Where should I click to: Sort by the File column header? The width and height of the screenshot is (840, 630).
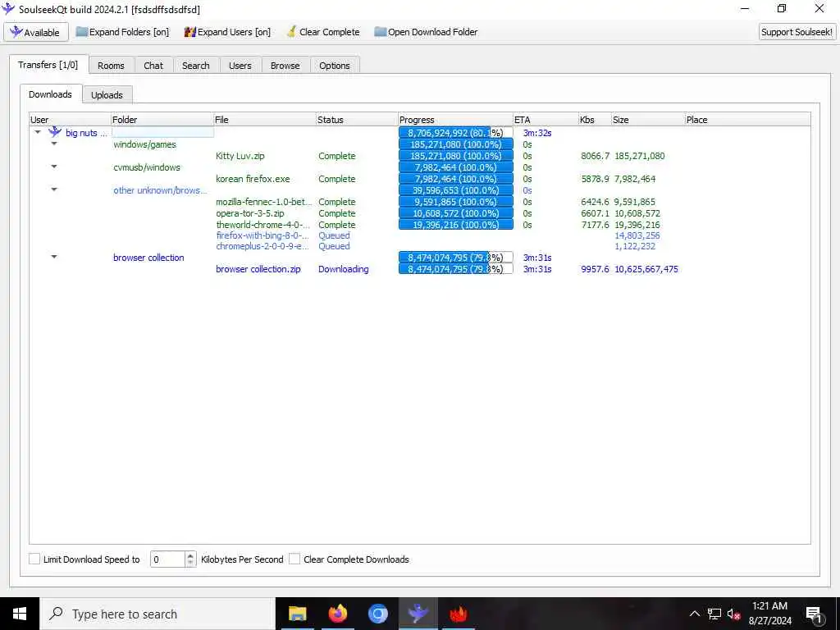265,120
